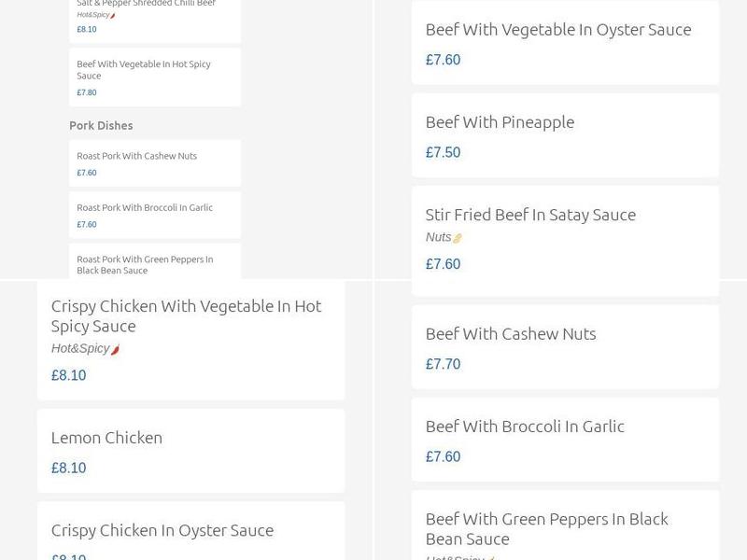Screen dimensions: 747x560
Task: Click the £7.70 price of Beef With Cashew Nuts
Action: pos(443,364)
